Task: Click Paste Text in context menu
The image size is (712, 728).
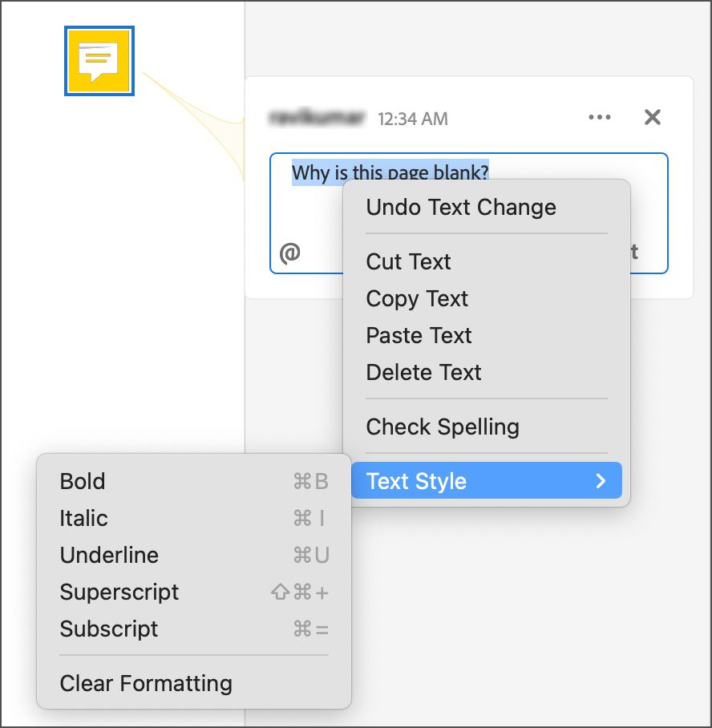Action: coord(419,336)
